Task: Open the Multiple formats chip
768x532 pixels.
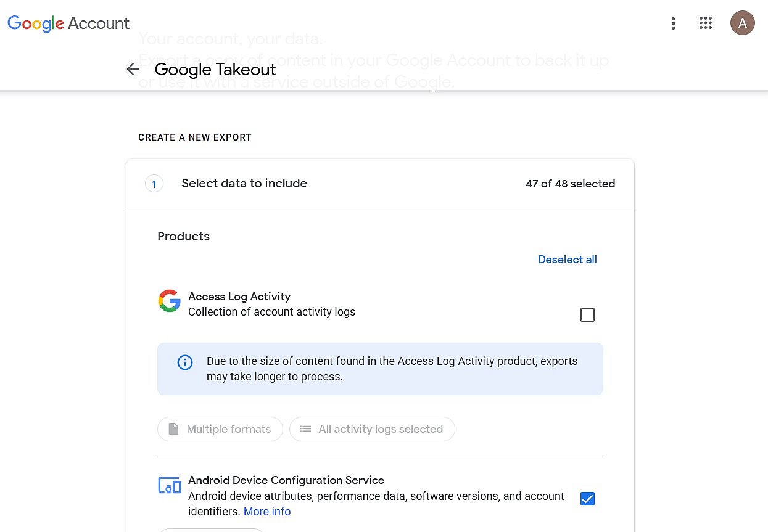Action: pyautogui.click(x=220, y=429)
